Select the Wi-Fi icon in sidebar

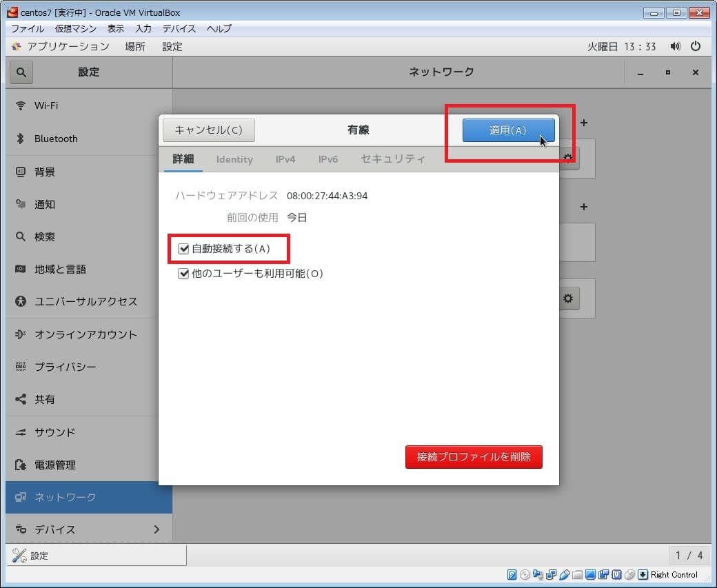click(21, 105)
